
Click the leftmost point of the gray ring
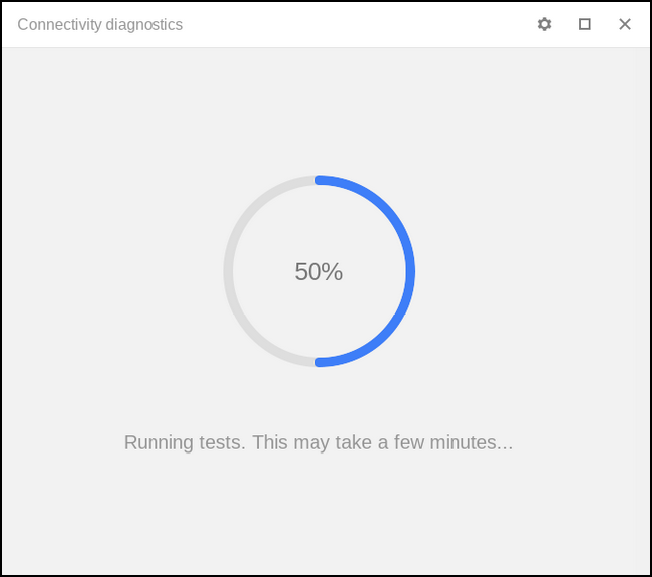[228, 271]
